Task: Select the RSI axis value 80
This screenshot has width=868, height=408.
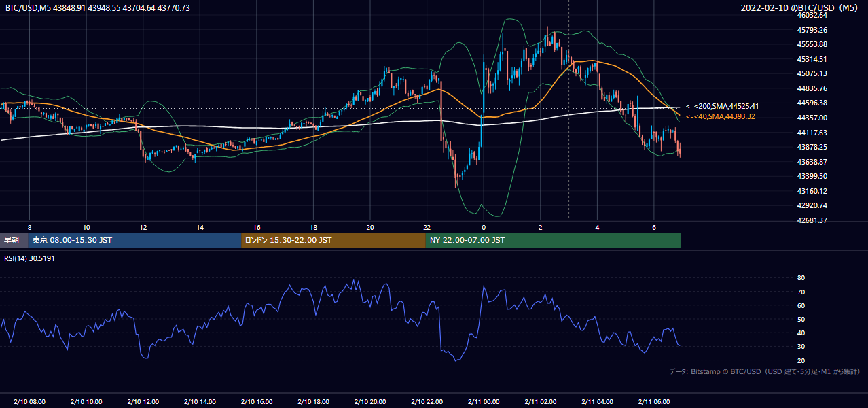Action: click(x=801, y=278)
